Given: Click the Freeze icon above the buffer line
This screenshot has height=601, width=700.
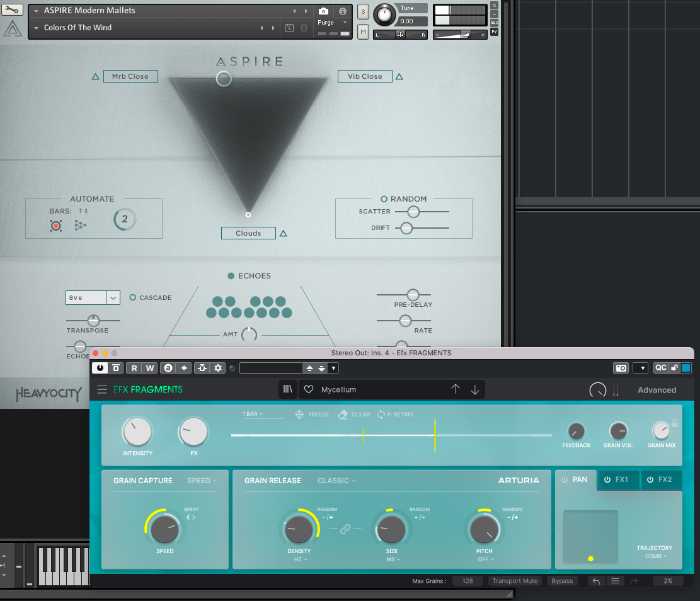Looking at the screenshot, I should 300,414.
